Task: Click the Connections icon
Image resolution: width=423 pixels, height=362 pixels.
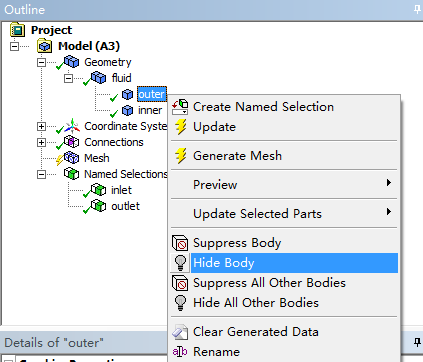Action: point(71,142)
